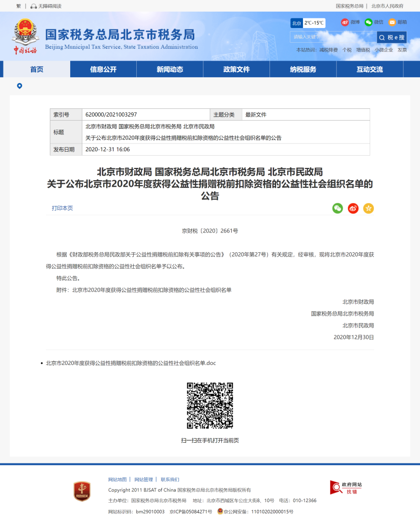
Task: Click the 附件 line in the article body
Action: [x=144, y=290]
